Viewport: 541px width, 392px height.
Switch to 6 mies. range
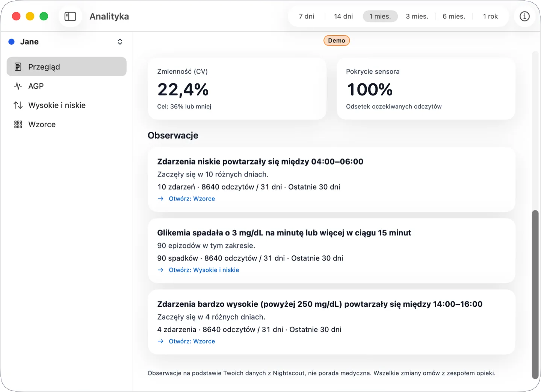point(454,17)
